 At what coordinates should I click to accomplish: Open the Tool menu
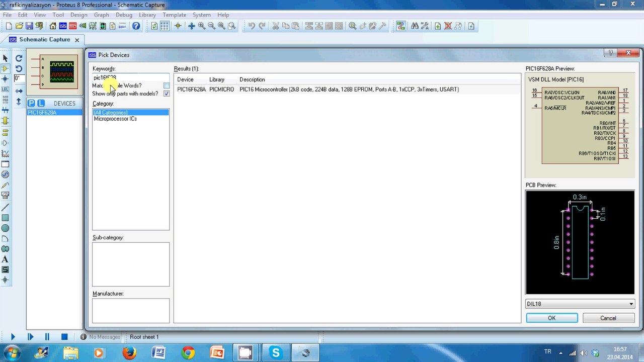(x=58, y=15)
